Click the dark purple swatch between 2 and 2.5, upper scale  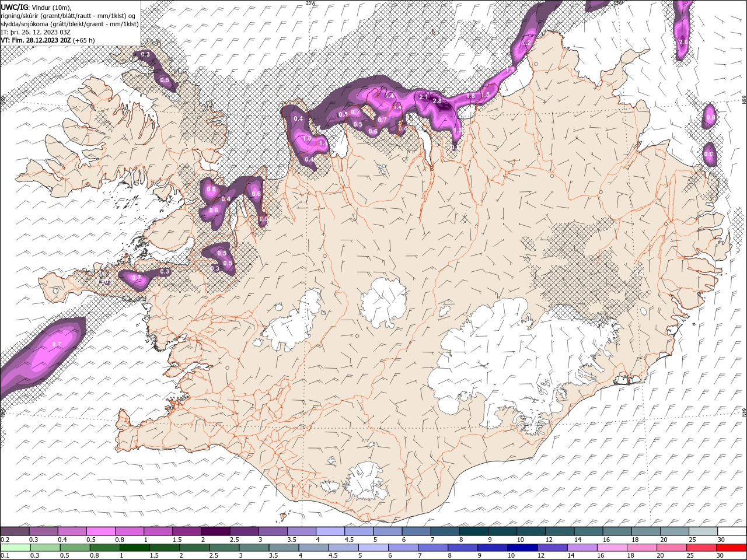(x=215, y=531)
